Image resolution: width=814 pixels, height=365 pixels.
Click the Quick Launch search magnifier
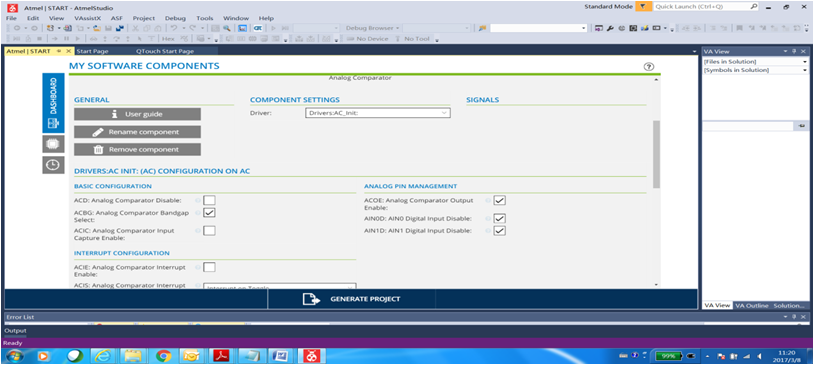point(754,7)
